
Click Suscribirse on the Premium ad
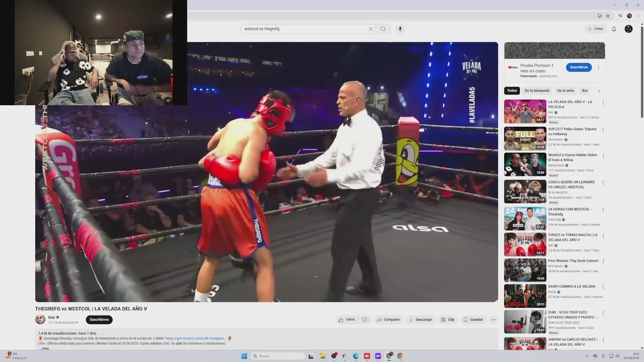[x=579, y=67]
